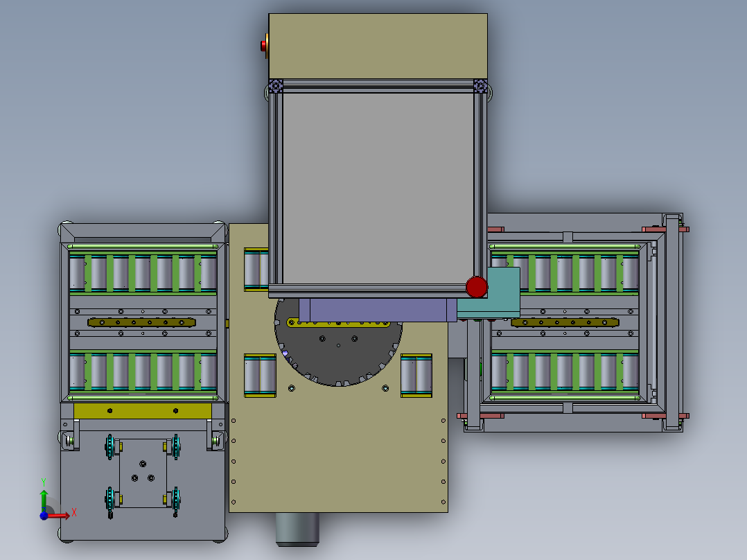Select the yellow plate under the left conveyor

(143, 411)
